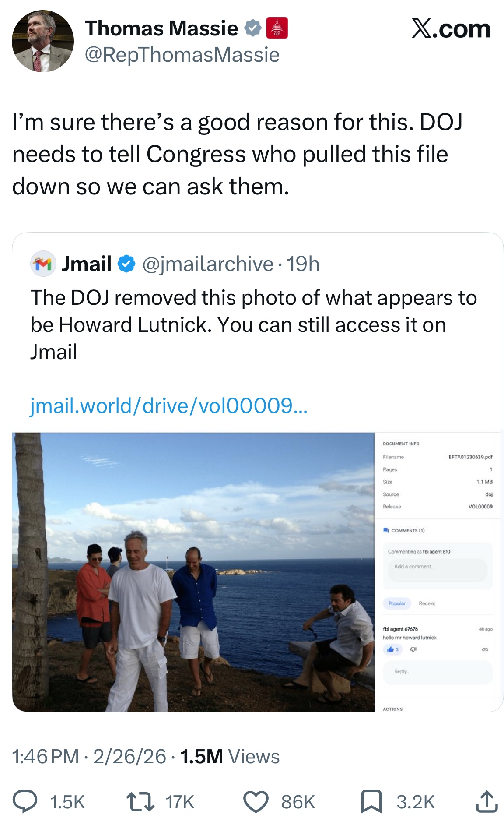Select the Popular comments tab
504x825 pixels.
397,603
